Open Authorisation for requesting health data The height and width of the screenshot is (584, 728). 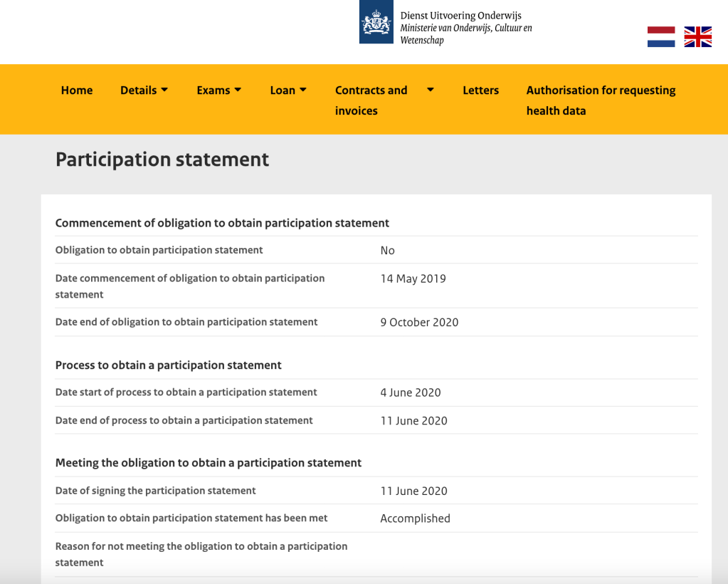pyautogui.click(x=601, y=100)
